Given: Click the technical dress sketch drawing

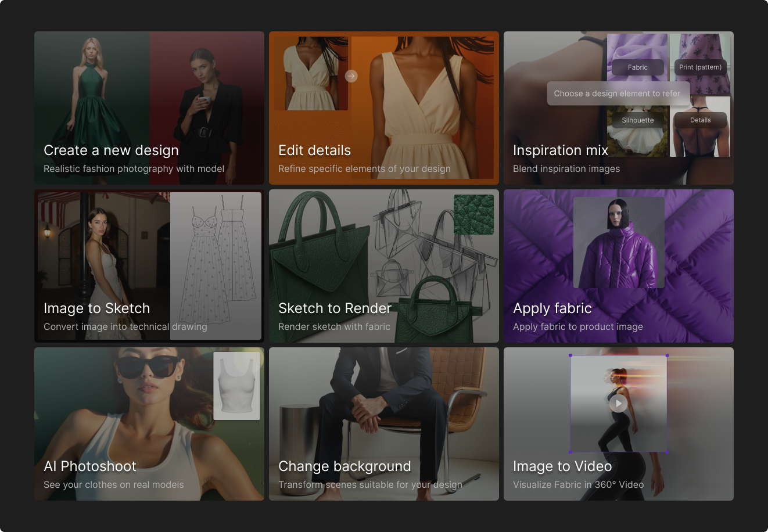Looking at the screenshot, I should [x=216, y=265].
